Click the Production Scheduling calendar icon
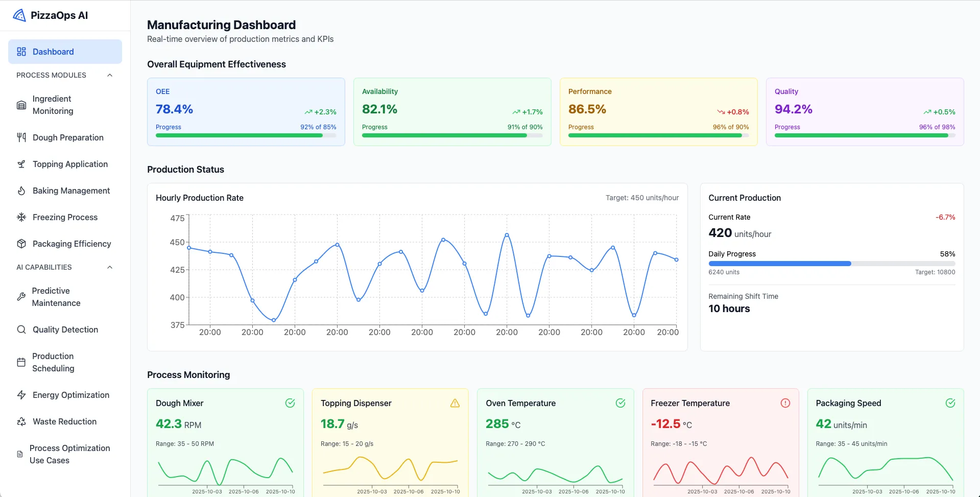Screen dimensions: 980x497 point(21,362)
